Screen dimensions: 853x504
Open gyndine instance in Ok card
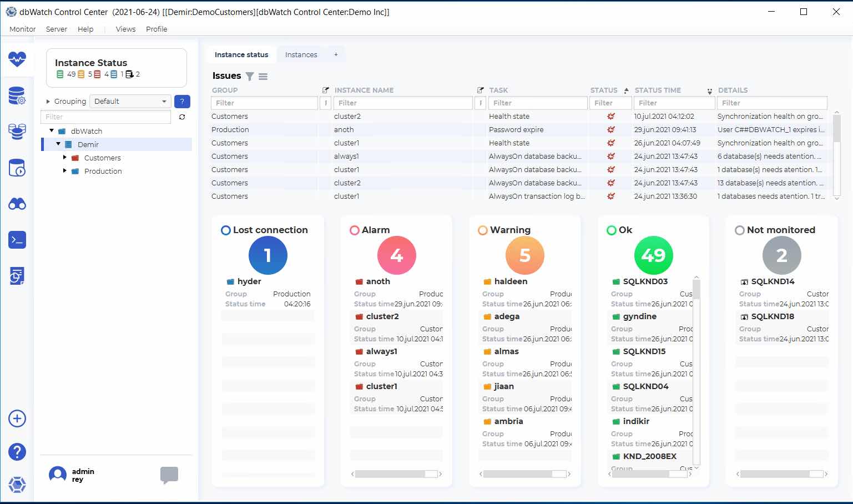639,316
